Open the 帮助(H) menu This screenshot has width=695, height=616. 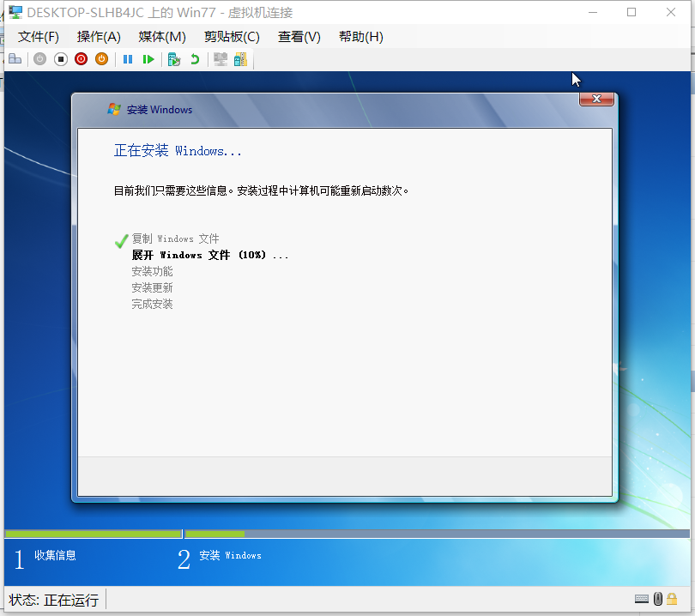click(360, 37)
